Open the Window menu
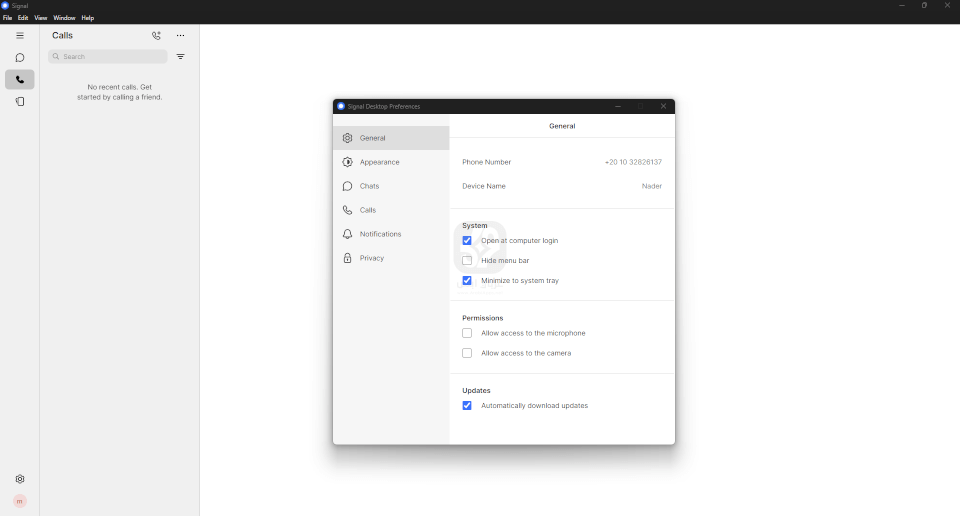 tap(64, 18)
